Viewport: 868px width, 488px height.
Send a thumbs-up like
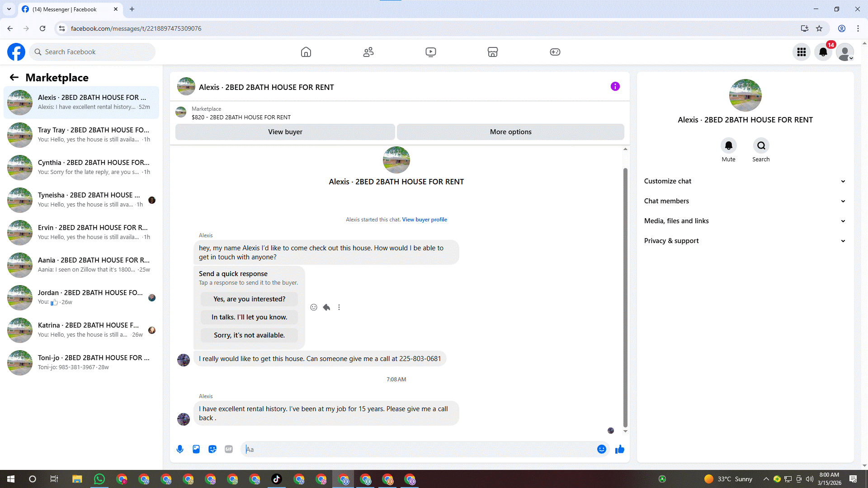(620, 449)
